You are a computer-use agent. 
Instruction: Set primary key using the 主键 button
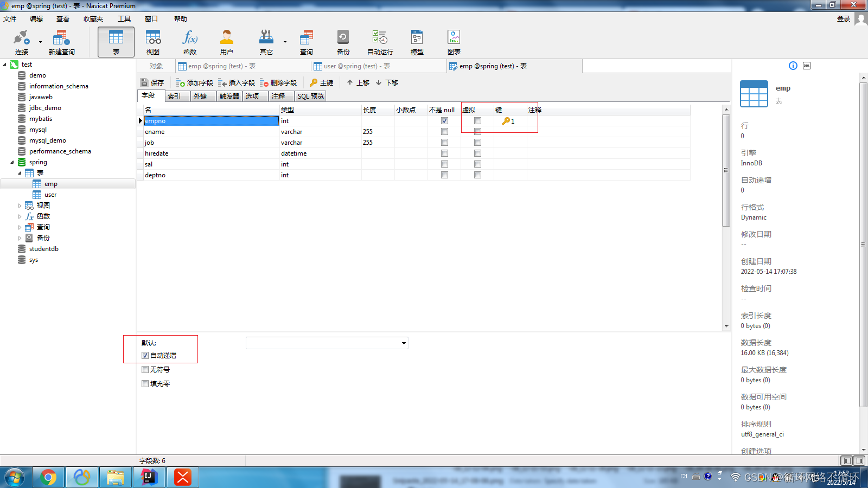[x=321, y=82]
